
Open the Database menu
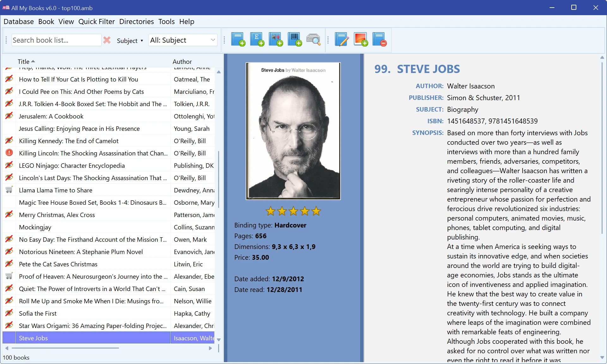[x=19, y=21]
